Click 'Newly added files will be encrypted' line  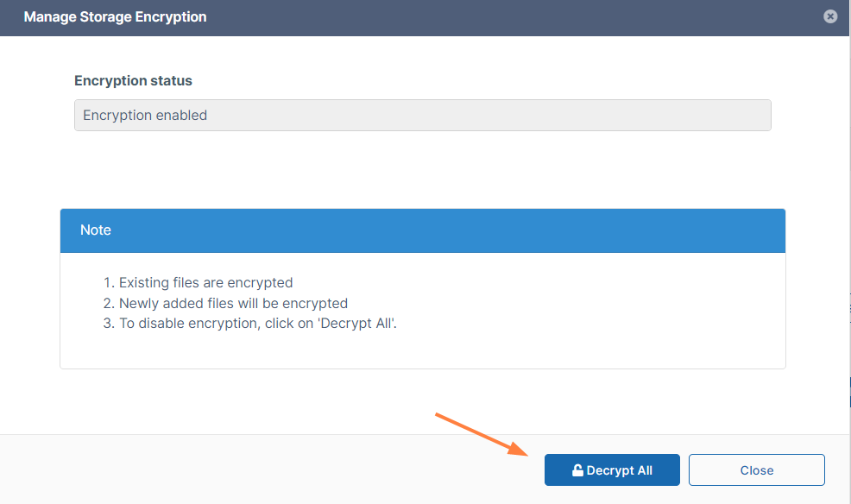tap(233, 303)
